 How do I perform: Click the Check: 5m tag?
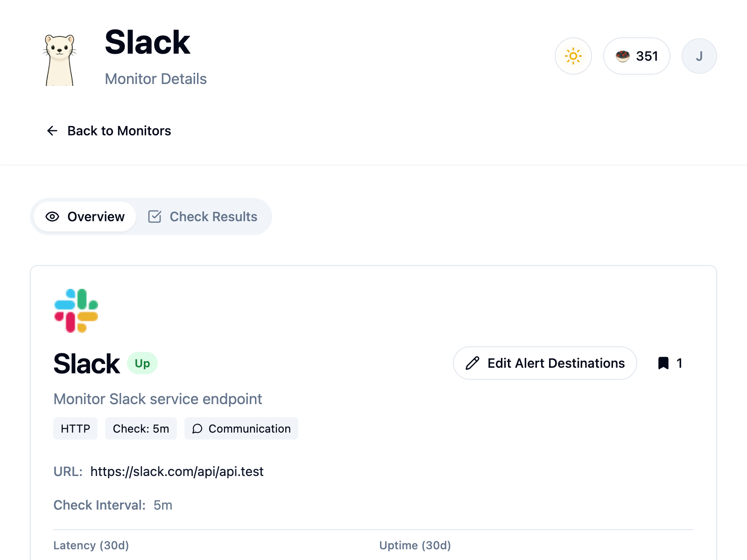[x=141, y=428]
